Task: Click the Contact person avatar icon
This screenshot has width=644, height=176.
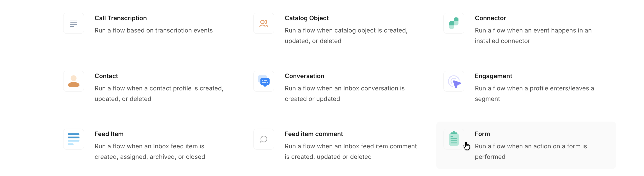Action: point(74,81)
